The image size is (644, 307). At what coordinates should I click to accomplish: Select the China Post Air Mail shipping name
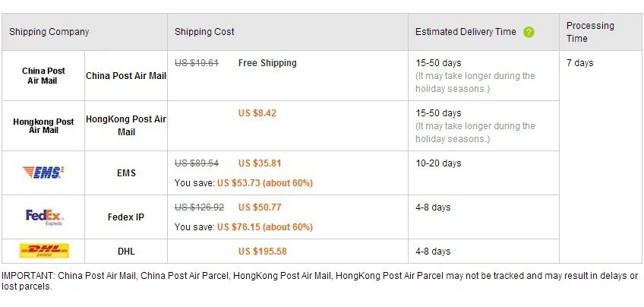126,76
